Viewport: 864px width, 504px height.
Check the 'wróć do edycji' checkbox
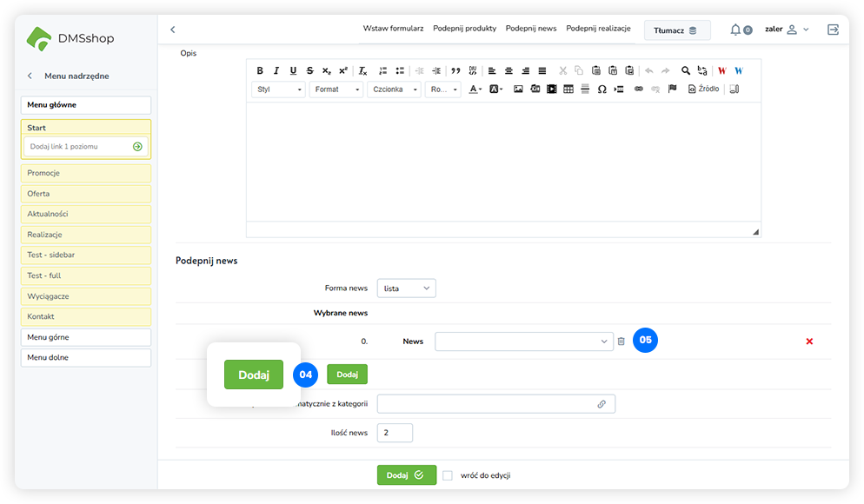coord(448,475)
